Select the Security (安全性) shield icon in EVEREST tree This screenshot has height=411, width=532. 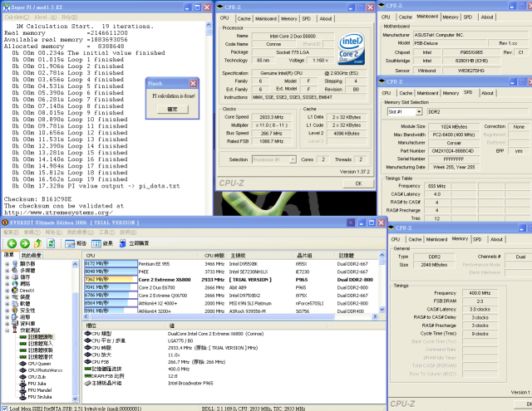coord(15,311)
